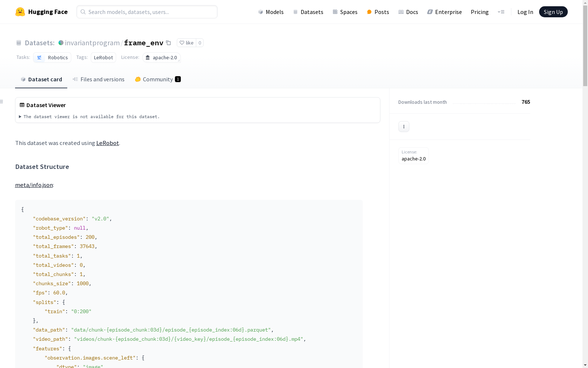
Task: Click the Sign Up button
Action: (x=553, y=12)
